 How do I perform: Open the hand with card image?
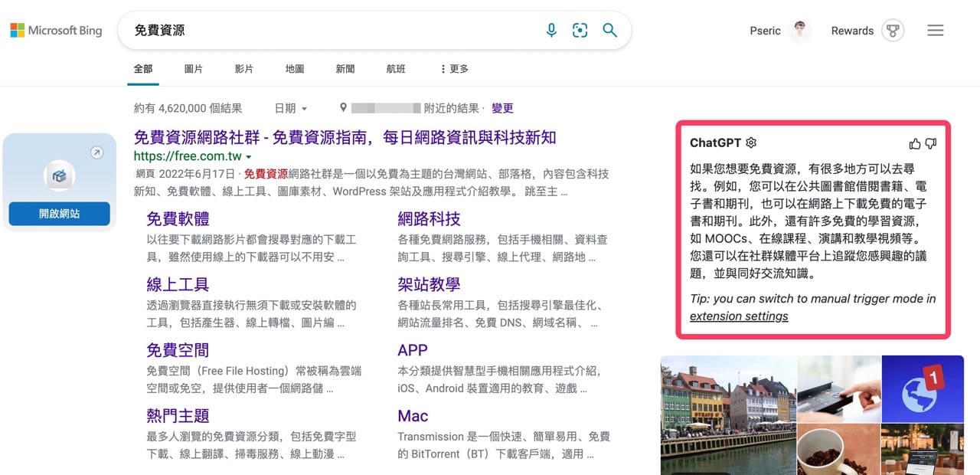click(838, 389)
